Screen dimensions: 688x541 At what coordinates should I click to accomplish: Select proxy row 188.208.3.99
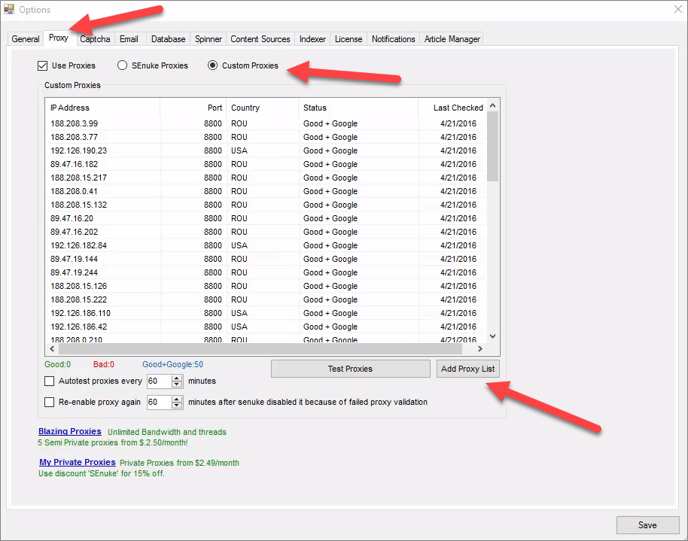click(266, 124)
